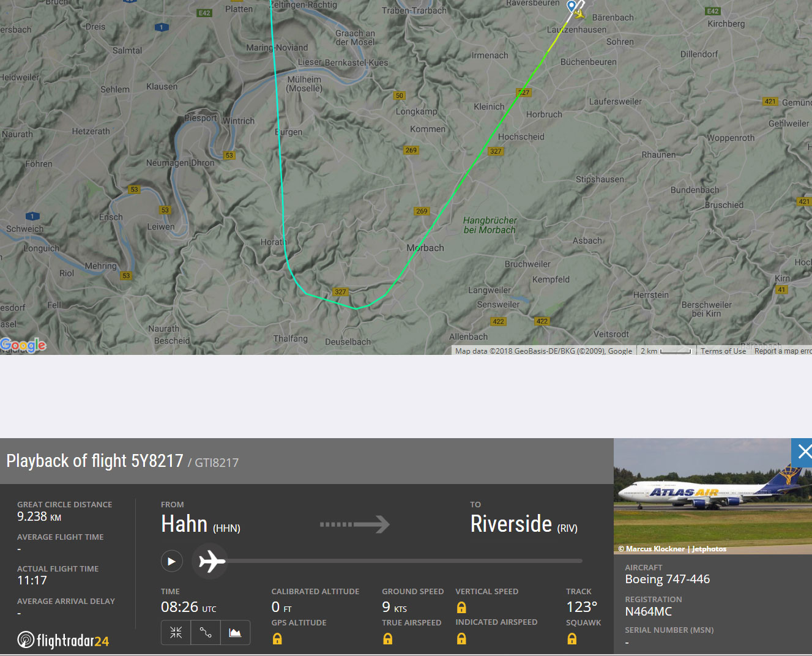
Task: Open the Flightradar24 logo link
Action: click(64, 640)
